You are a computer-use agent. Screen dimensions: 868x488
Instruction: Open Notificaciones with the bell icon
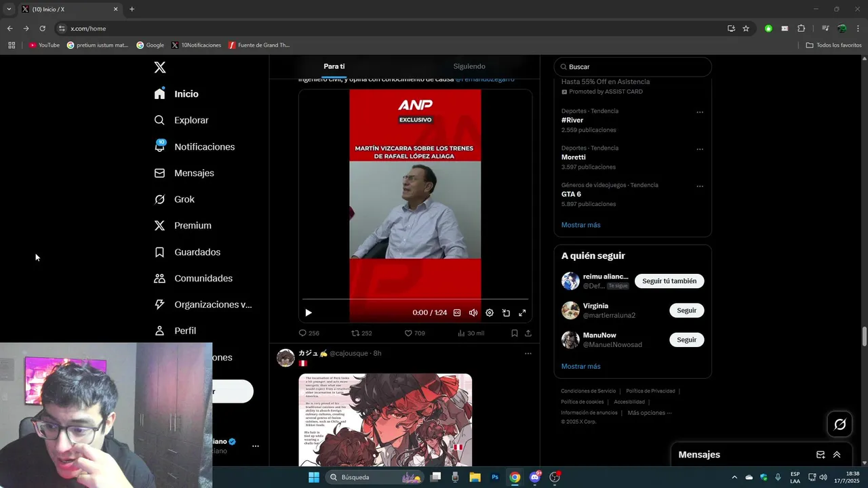click(195, 146)
